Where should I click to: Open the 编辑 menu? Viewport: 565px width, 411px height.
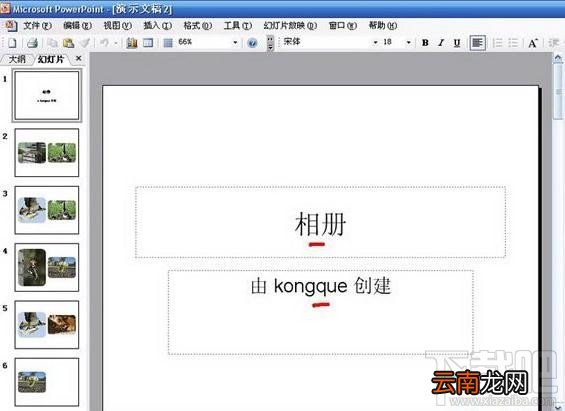pos(77,26)
